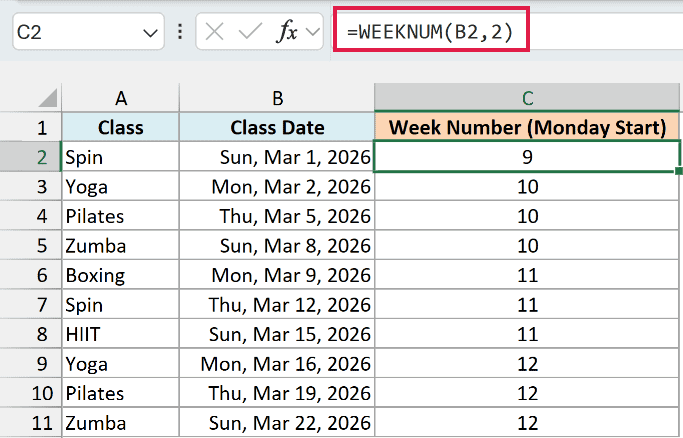Open the Insert Function fx button
Image resolution: width=683 pixels, height=438 pixels.
click(287, 32)
